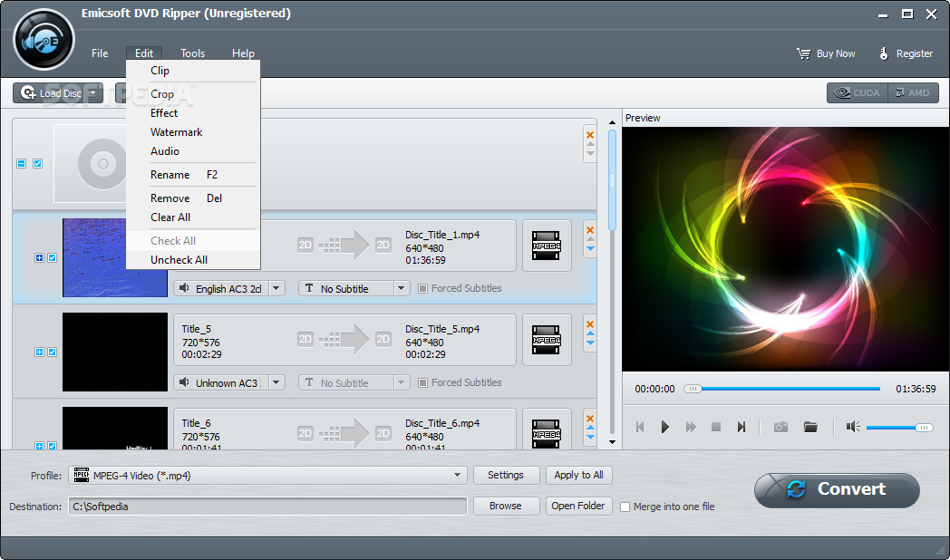Open English AC3 audio track dropdown
The image size is (950, 560).
click(x=276, y=288)
